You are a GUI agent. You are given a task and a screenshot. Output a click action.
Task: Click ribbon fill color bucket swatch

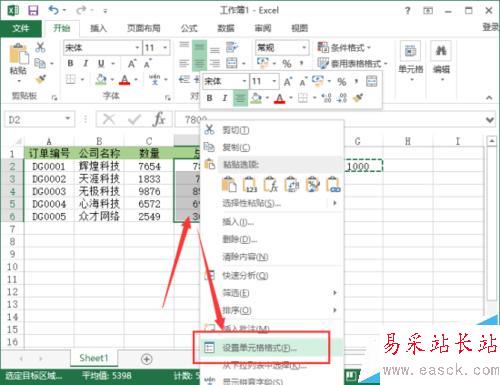pos(101,80)
